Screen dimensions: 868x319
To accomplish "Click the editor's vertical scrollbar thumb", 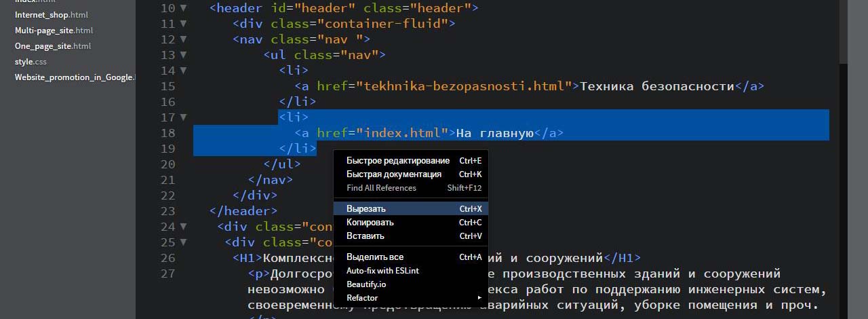I will pyautogui.click(x=843, y=31).
